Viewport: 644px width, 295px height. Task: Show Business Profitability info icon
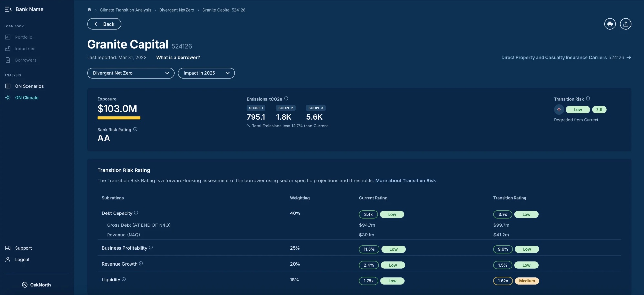pos(151,248)
